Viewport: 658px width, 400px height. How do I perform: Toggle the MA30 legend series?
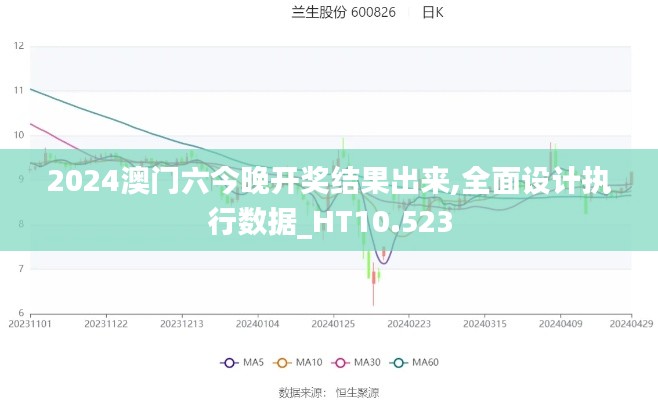(356, 362)
